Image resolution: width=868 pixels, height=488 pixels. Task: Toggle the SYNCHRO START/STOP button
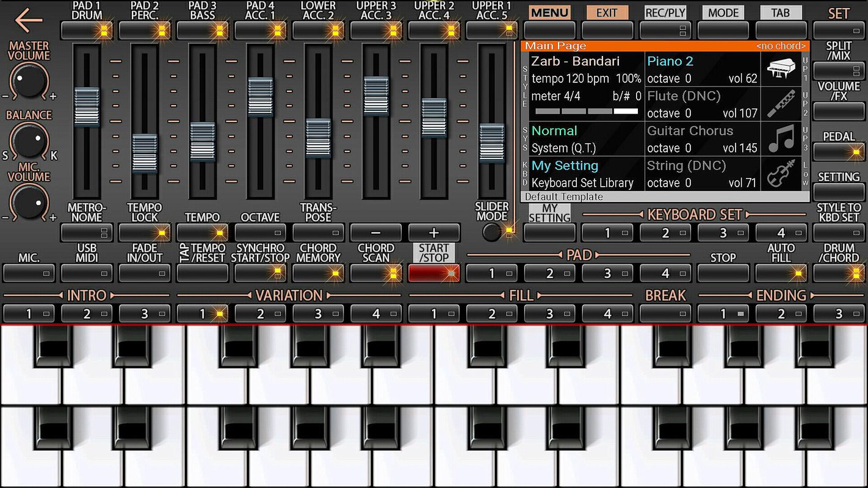click(261, 273)
